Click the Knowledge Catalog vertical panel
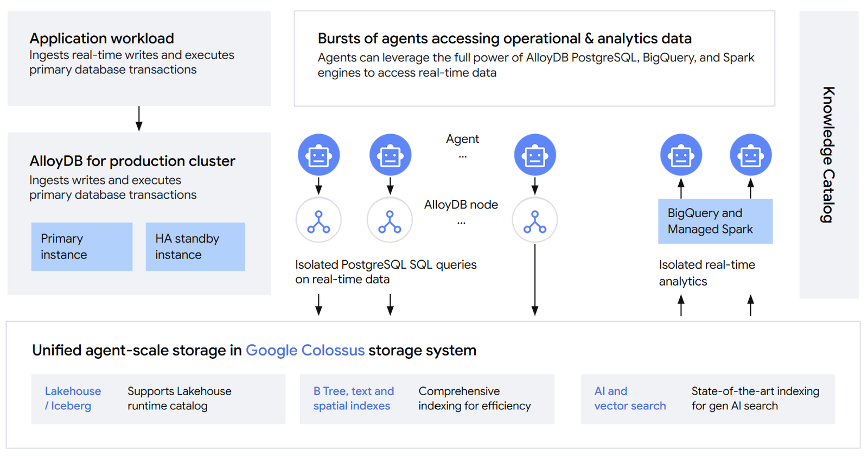Viewport: 868px width, 456px height. click(x=829, y=155)
